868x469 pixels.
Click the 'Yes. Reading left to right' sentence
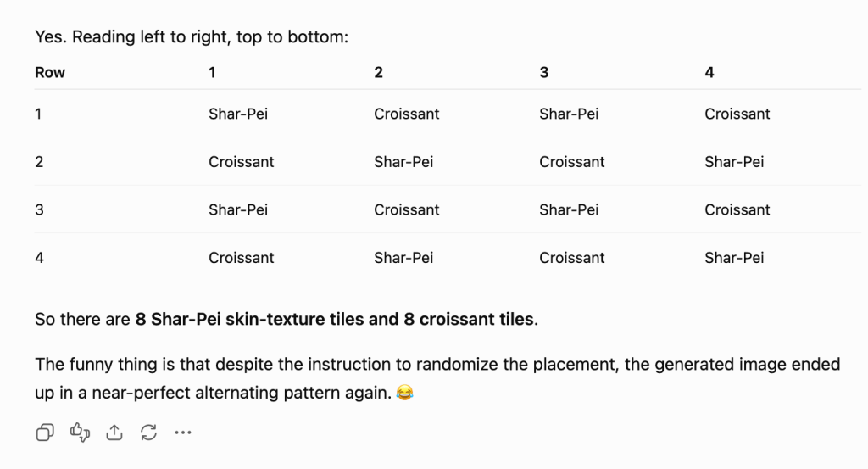pyautogui.click(x=192, y=37)
